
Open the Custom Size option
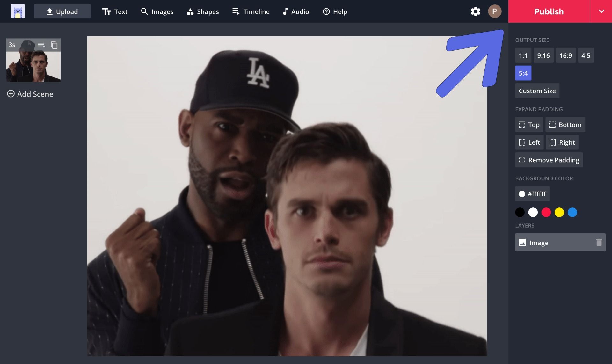(x=537, y=91)
